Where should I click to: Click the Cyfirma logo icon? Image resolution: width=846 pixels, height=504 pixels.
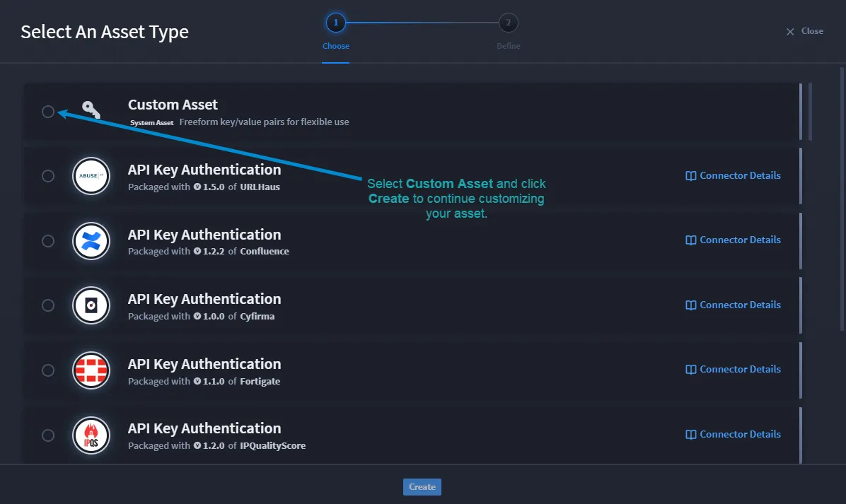click(91, 305)
